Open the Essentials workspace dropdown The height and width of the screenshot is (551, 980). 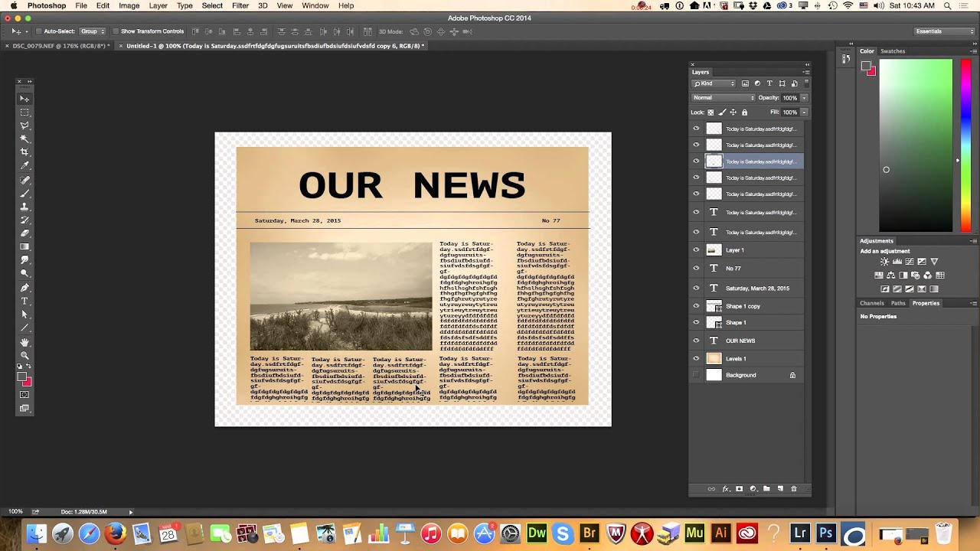[x=945, y=31]
